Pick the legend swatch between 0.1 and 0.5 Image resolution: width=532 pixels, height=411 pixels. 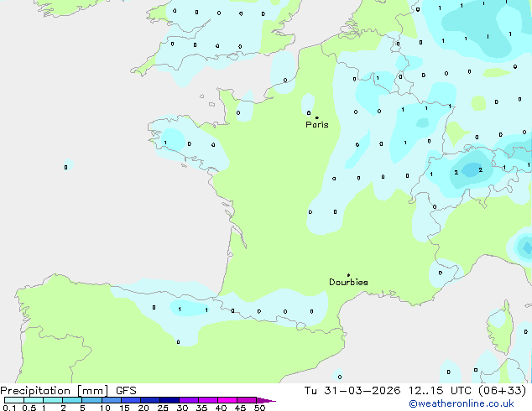[14, 400]
